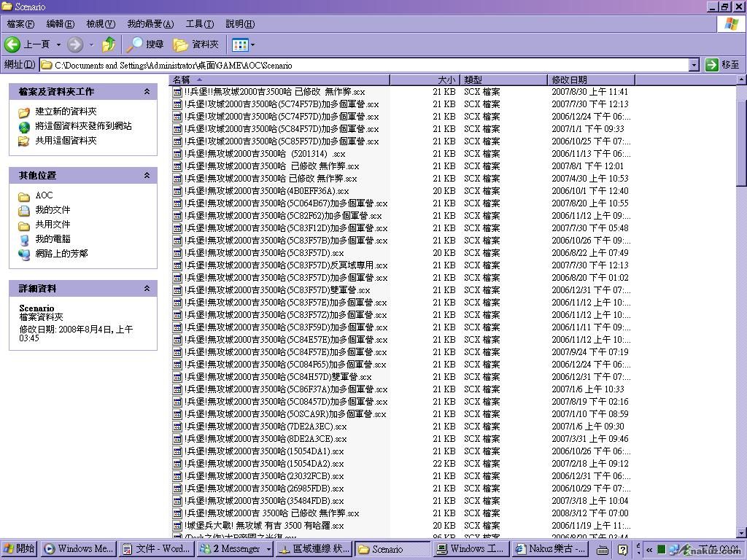Click the network places icon in 其他位置

(24, 254)
